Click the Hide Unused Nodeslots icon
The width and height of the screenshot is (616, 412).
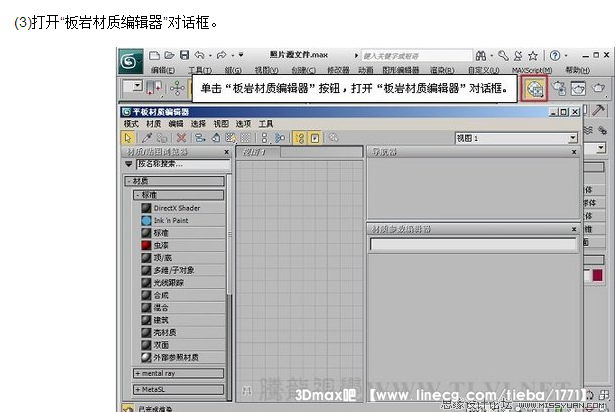click(x=216, y=138)
